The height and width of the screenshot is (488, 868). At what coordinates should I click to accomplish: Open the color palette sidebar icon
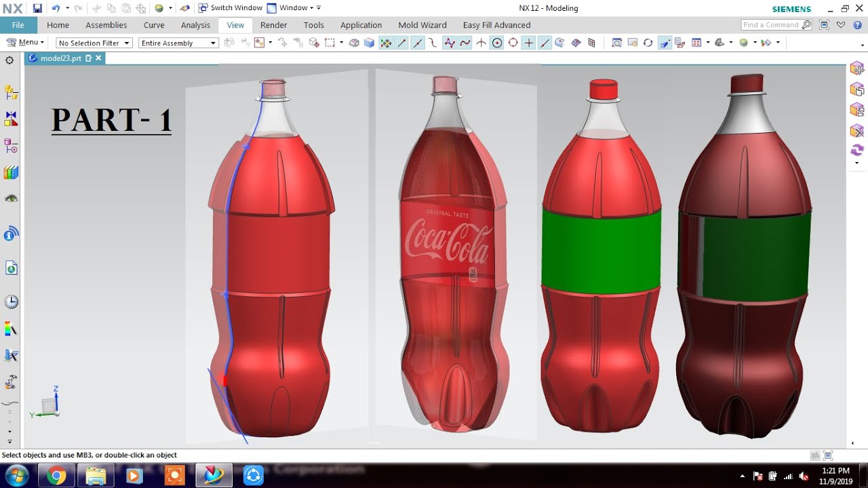[x=11, y=329]
